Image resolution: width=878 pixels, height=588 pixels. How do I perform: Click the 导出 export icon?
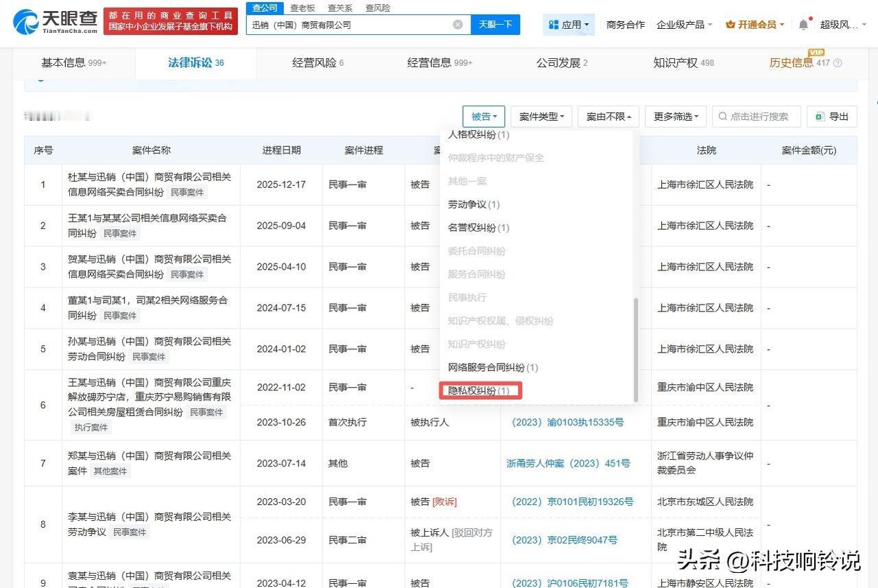point(819,116)
